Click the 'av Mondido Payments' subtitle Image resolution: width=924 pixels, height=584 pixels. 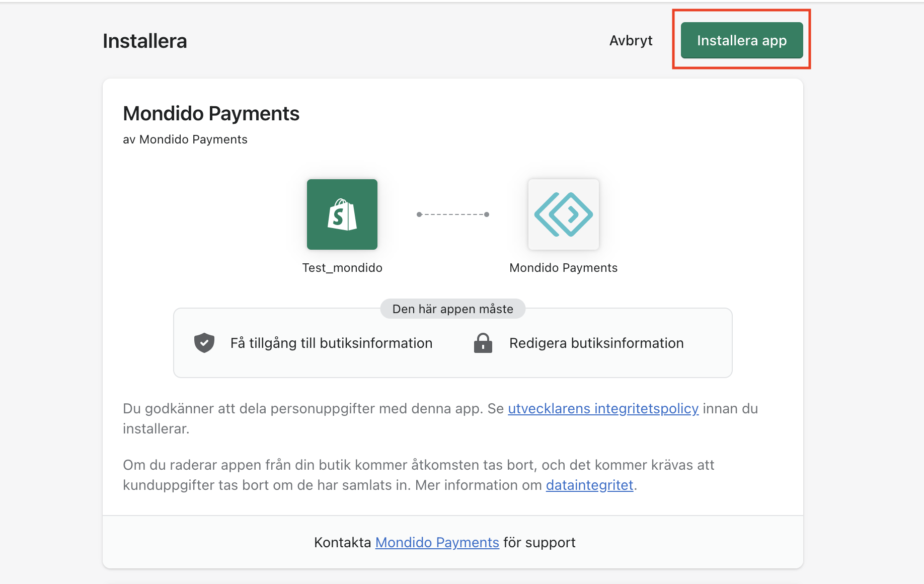point(185,139)
